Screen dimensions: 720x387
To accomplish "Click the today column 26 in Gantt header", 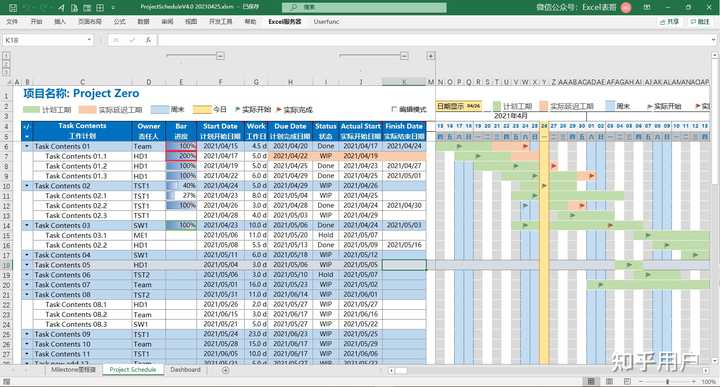I will tap(544, 126).
